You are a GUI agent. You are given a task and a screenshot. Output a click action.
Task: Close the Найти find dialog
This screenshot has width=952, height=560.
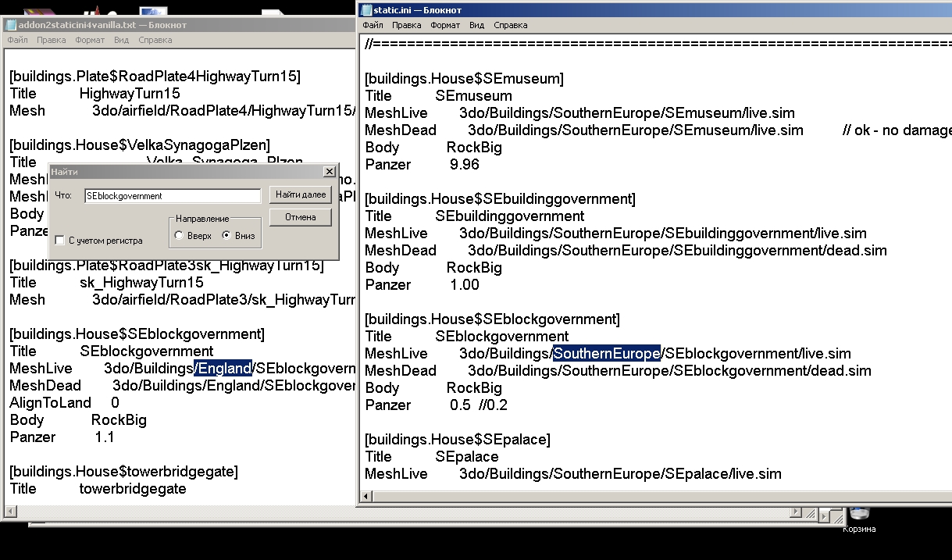(x=329, y=172)
